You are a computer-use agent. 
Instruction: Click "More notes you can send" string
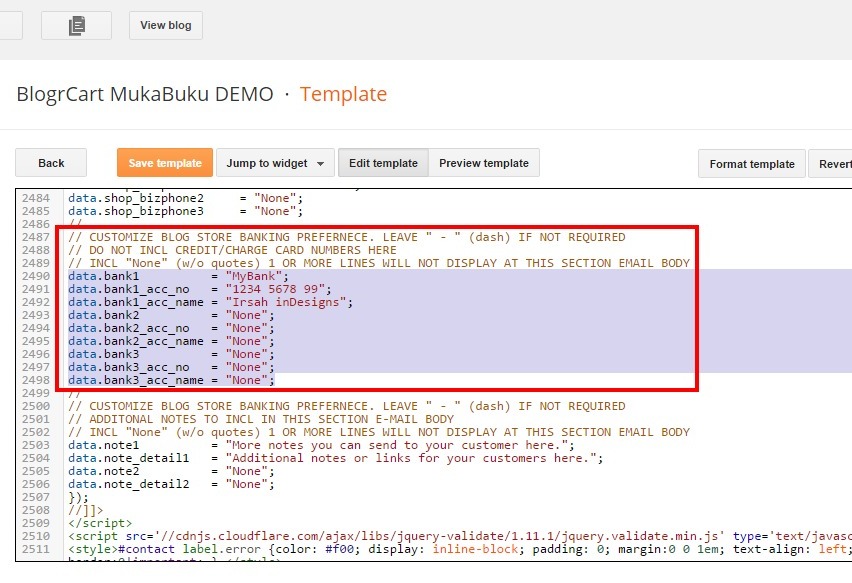397,446
